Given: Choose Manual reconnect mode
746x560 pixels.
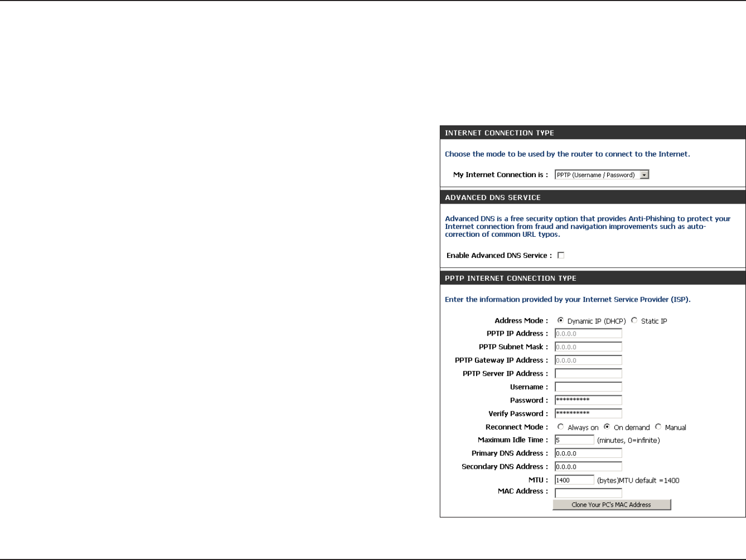Looking at the screenshot, I should coord(658,427).
